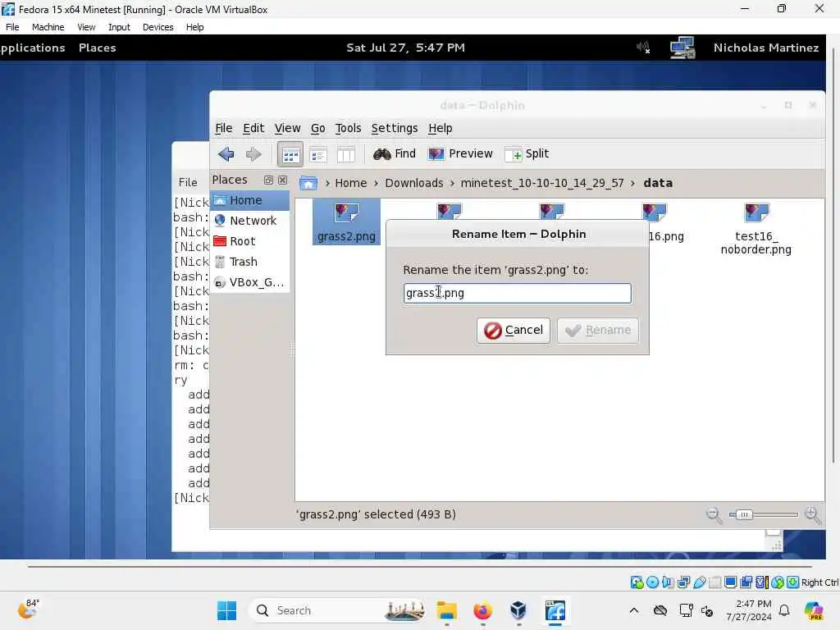This screenshot has height=630, width=840.
Task: Open VirtualBox's own View menu
Action: (86, 27)
